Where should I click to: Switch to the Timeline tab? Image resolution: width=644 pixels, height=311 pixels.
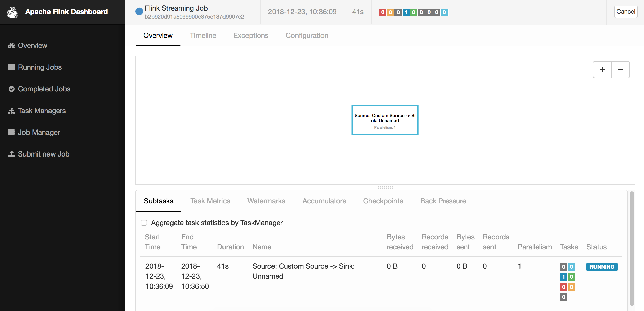203,35
